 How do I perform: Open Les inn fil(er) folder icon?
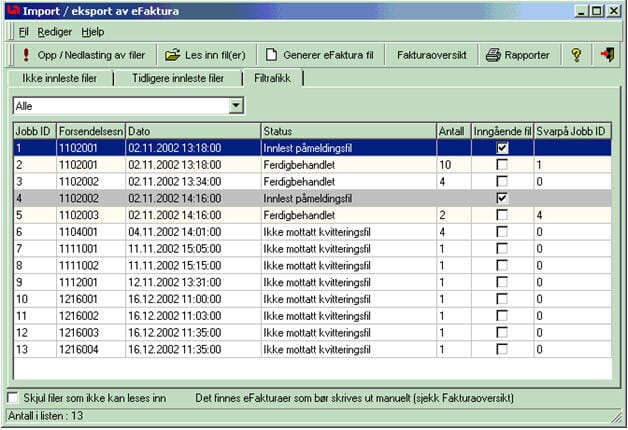(x=172, y=55)
